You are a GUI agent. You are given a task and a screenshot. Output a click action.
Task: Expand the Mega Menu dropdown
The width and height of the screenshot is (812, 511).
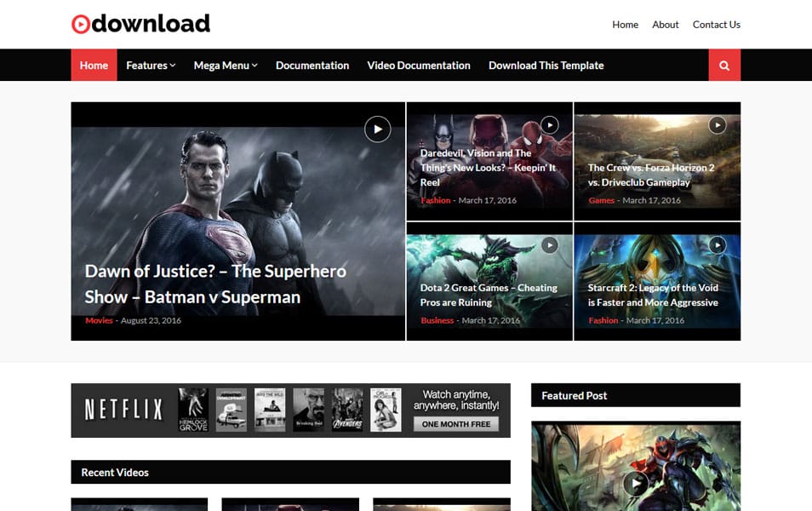[x=224, y=65]
